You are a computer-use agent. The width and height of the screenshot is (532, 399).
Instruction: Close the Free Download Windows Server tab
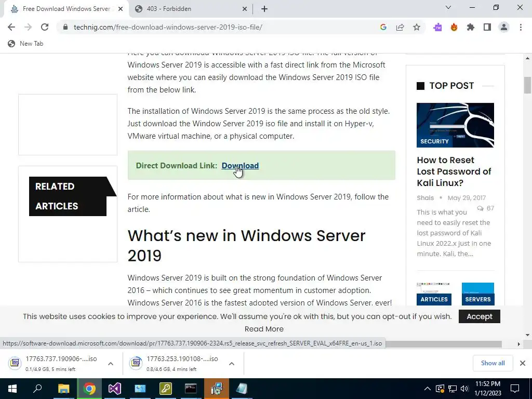(x=121, y=9)
